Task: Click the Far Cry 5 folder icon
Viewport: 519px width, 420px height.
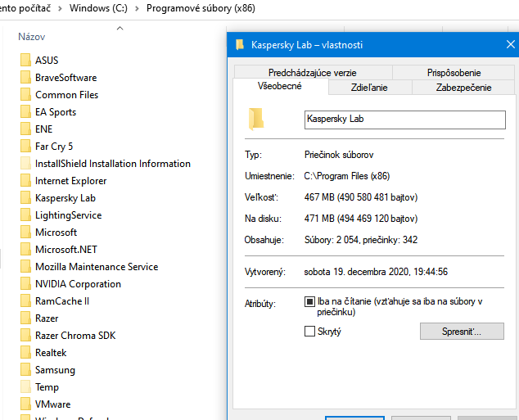Action: click(25, 147)
